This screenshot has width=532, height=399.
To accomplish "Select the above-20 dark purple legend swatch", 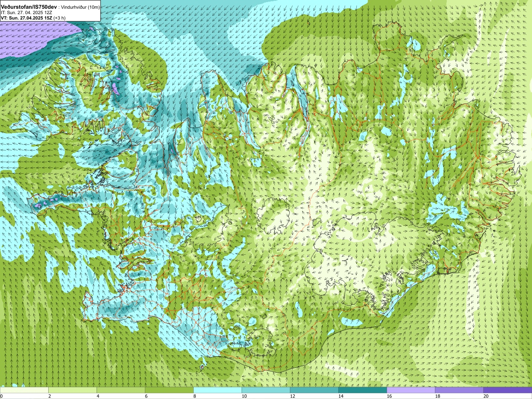I will pyautogui.click(x=507, y=390).
